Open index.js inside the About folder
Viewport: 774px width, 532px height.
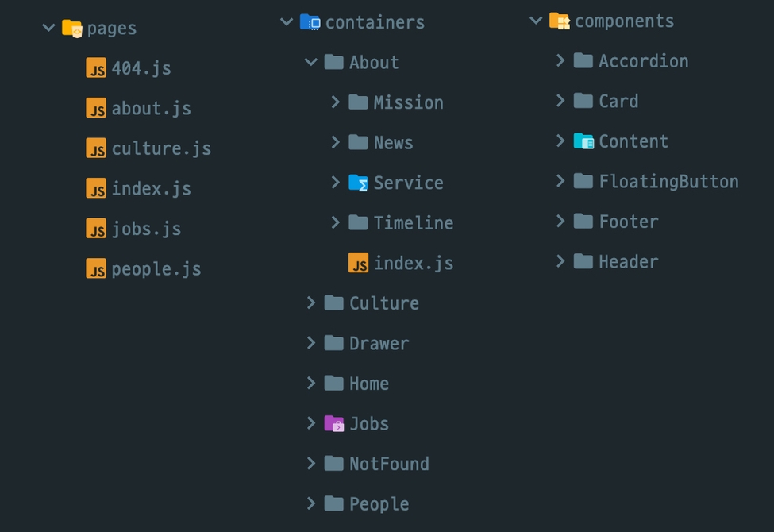click(413, 263)
